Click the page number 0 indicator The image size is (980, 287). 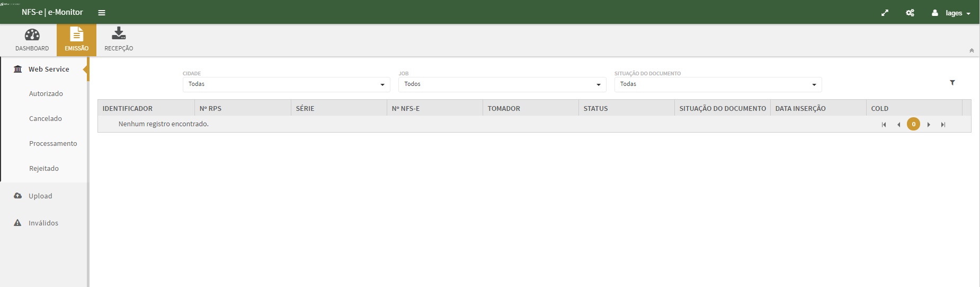point(913,124)
